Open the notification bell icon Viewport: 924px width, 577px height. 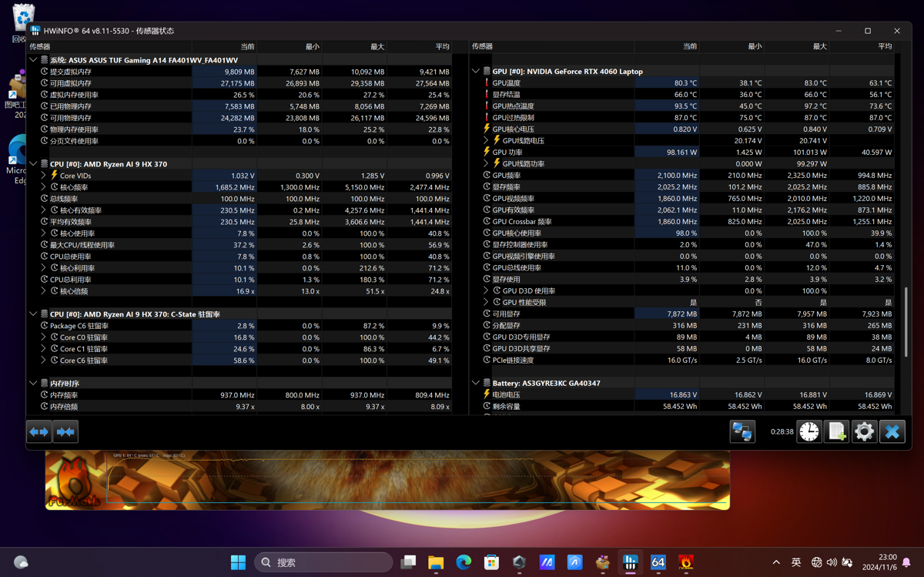[906, 562]
